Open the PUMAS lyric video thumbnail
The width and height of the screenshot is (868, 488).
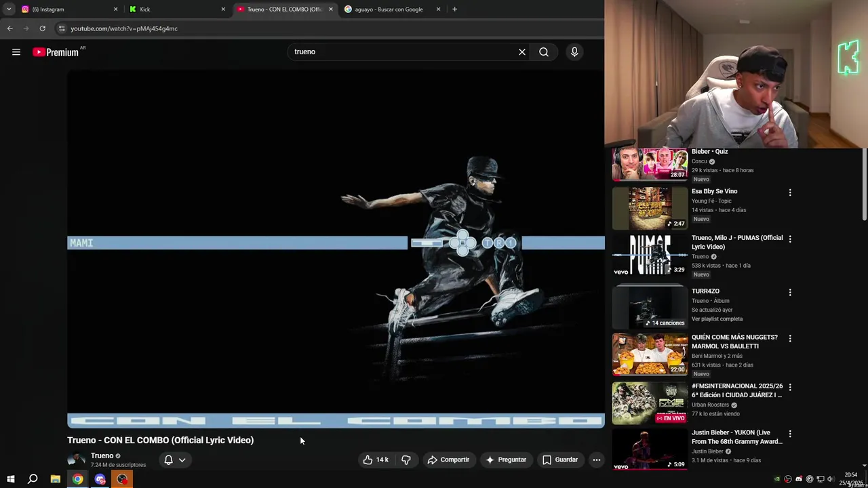tap(650, 255)
